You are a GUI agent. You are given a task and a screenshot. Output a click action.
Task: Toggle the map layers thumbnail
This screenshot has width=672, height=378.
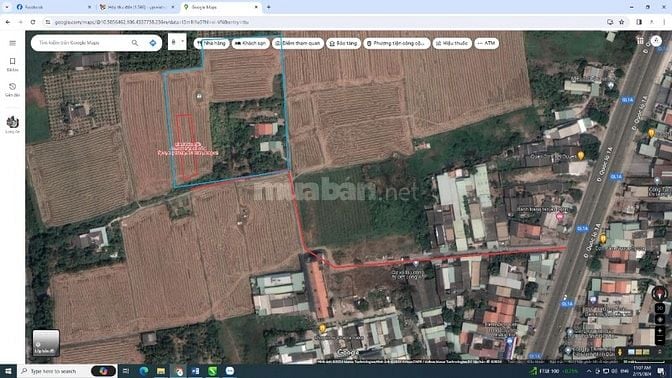point(46,342)
